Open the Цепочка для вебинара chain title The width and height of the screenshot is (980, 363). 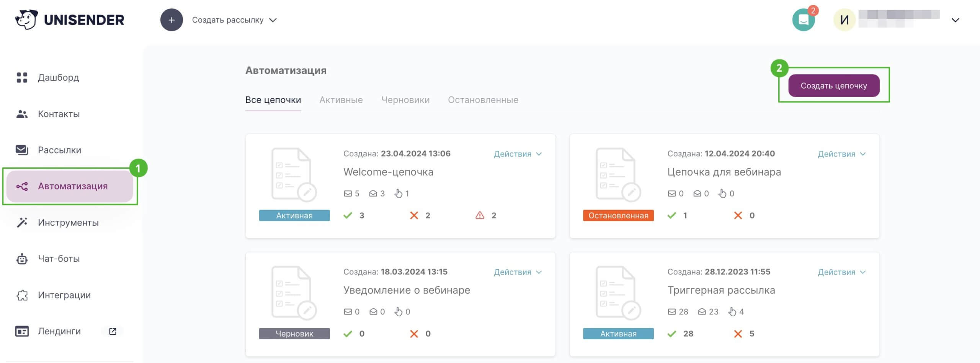[724, 172]
